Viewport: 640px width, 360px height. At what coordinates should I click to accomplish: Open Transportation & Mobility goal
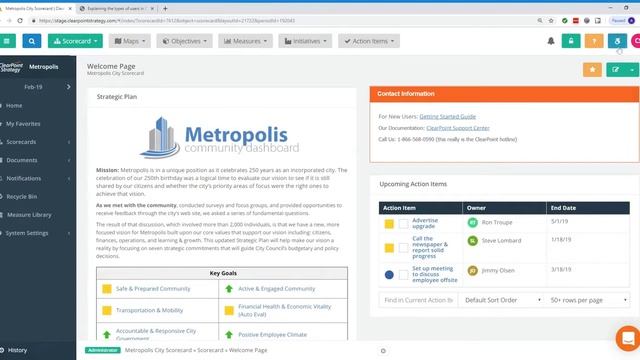pos(149,311)
